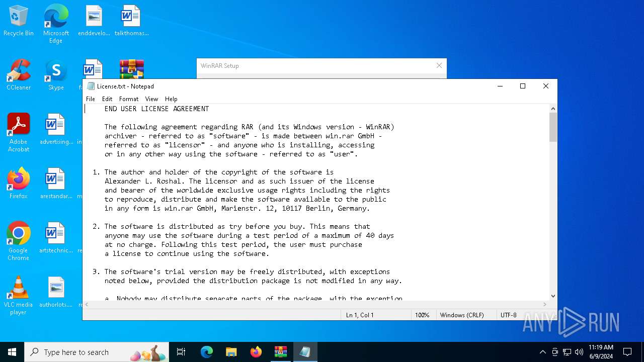Click the text '10117 Berlin, Germany.'
Viewport: 644px width, 362px height.
pyautogui.click(x=326, y=208)
